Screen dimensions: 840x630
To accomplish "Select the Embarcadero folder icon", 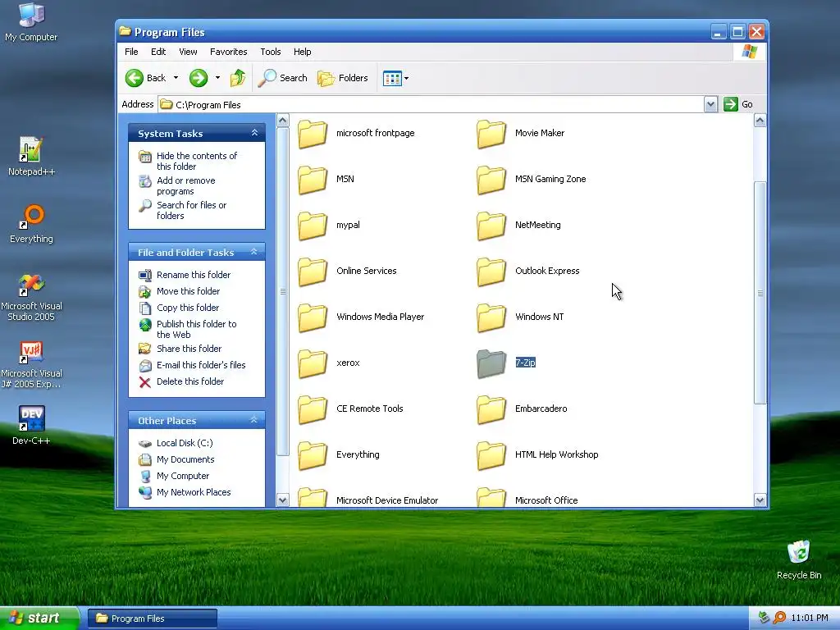I will [x=491, y=409].
